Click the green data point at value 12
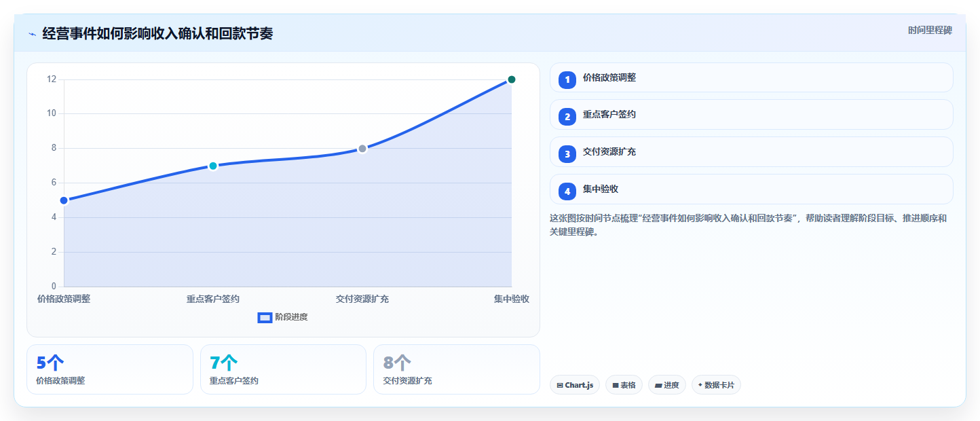 [x=512, y=79]
